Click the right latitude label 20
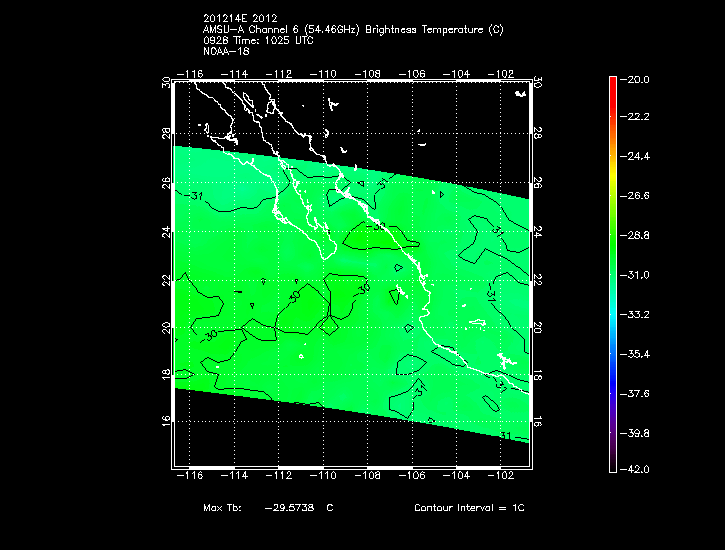 click(x=537, y=328)
